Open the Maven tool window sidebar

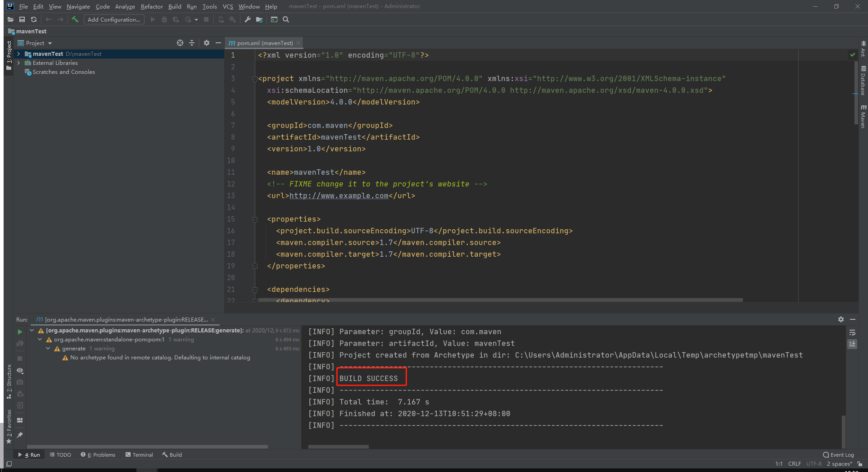tap(863, 117)
